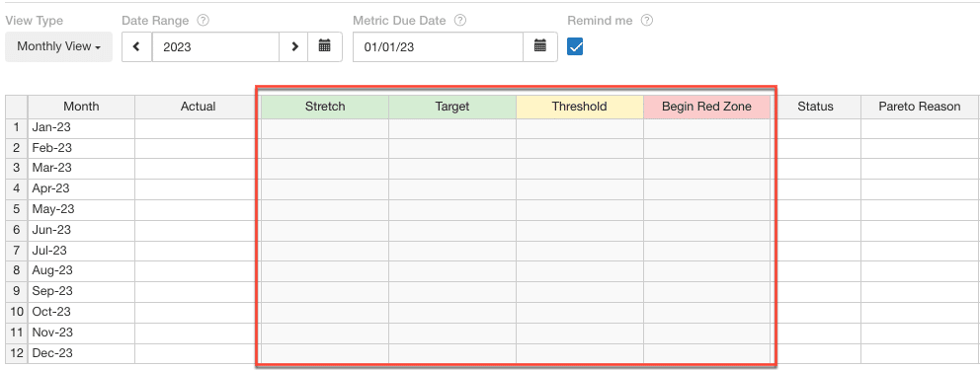Viewport: 980px width, 370px height.
Task: Select the Oct-23 month cell
Action: click(81, 312)
